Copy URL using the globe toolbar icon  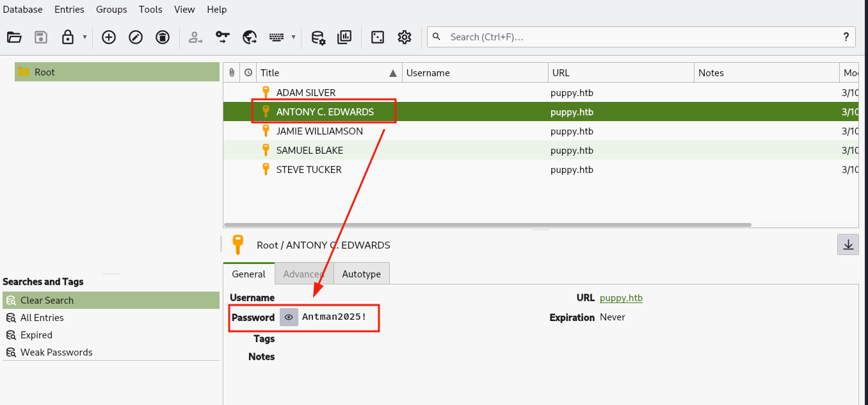pyautogui.click(x=250, y=37)
